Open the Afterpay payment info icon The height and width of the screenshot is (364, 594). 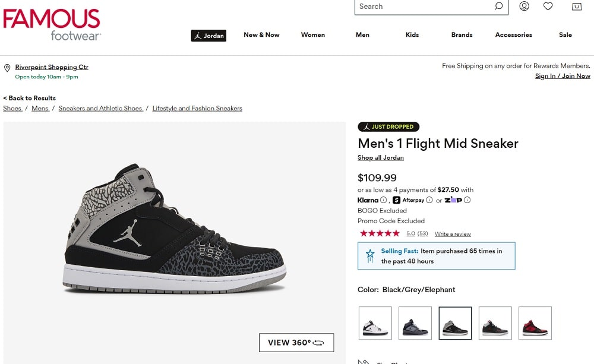coord(429,200)
